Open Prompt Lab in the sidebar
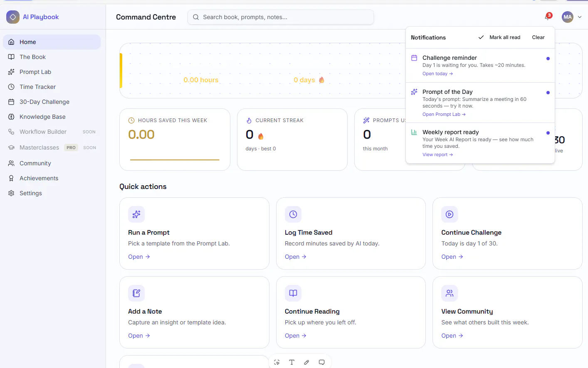Image resolution: width=588 pixels, height=368 pixels. (x=52, y=72)
